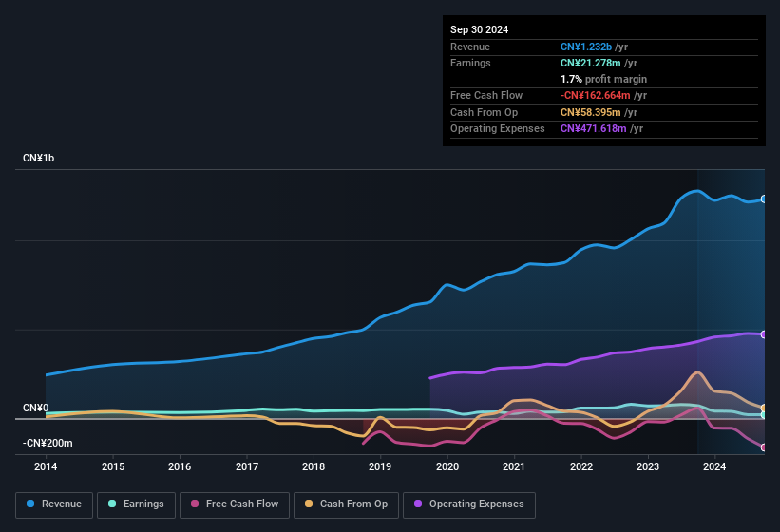Viewport: 780px width, 532px height.
Task: Click the 2017 x-axis label
Action: pos(247,466)
